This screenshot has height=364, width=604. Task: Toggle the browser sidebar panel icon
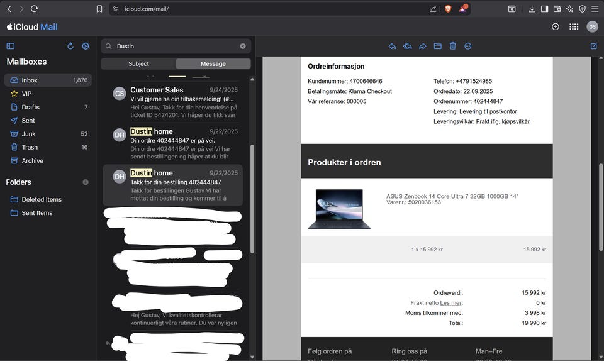pyautogui.click(x=544, y=9)
